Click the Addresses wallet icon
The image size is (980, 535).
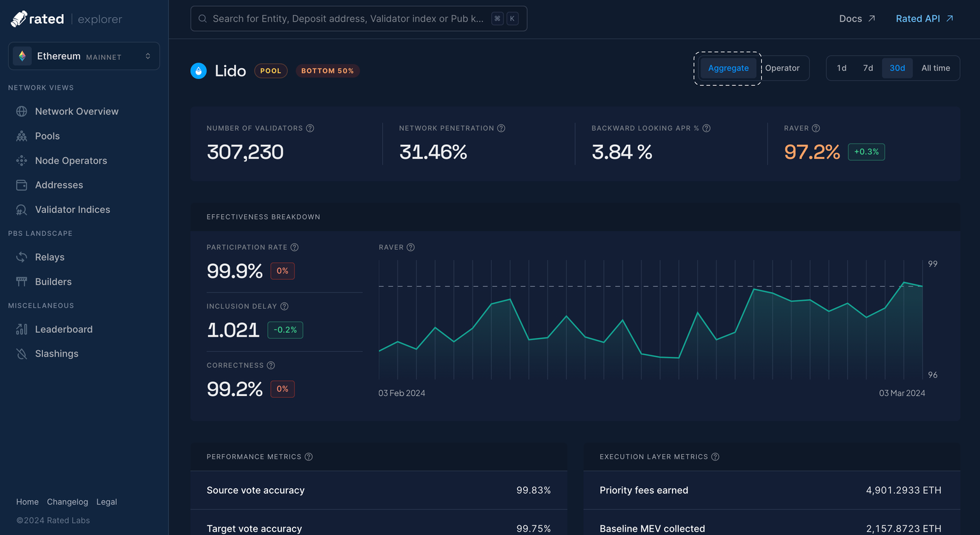pyautogui.click(x=22, y=185)
